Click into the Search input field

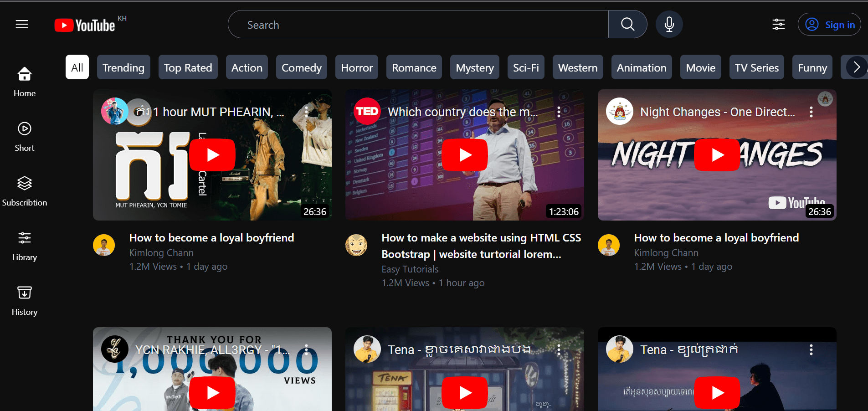[418, 25]
